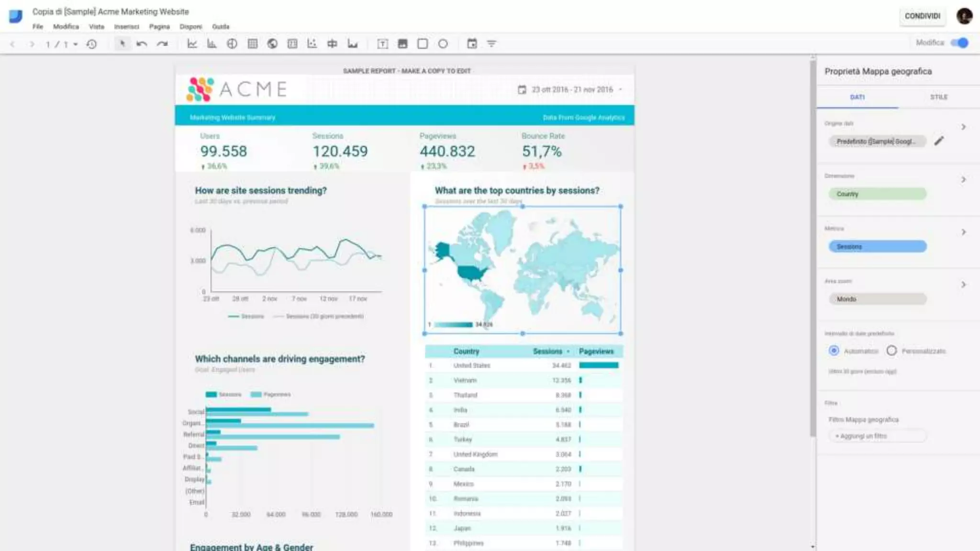Add a text box element
This screenshot has width=980, height=551.
[382, 44]
